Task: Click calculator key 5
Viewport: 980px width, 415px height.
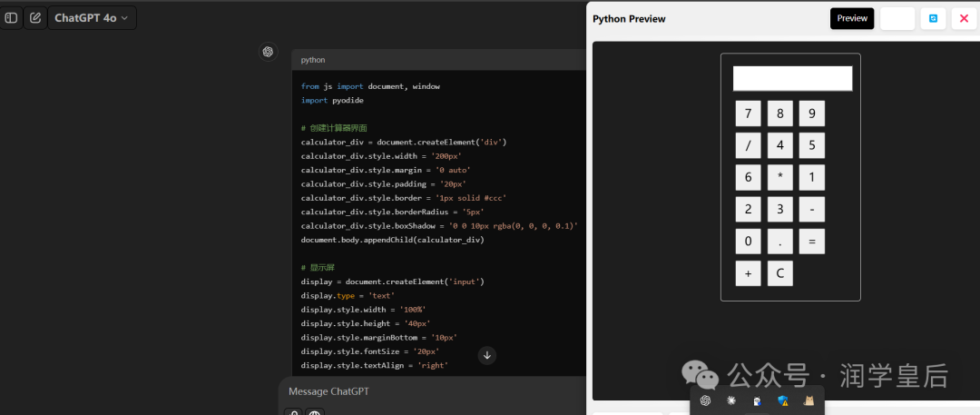Action: [812, 145]
